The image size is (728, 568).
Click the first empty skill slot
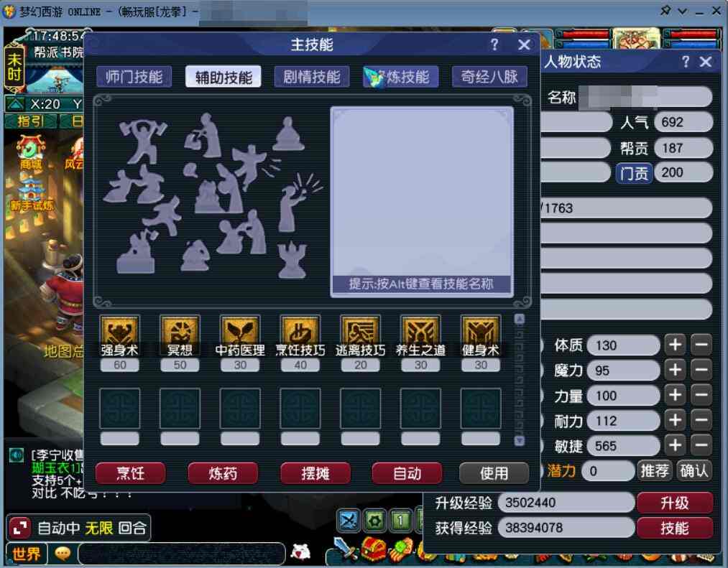click(120, 409)
